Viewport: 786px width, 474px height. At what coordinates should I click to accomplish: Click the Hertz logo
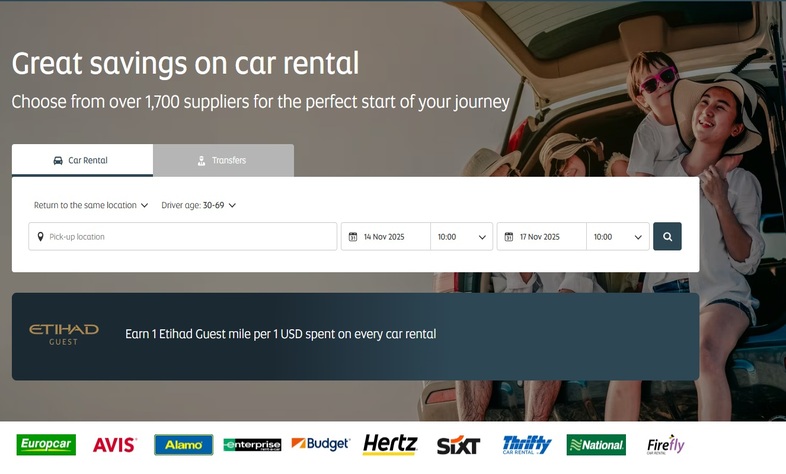390,445
